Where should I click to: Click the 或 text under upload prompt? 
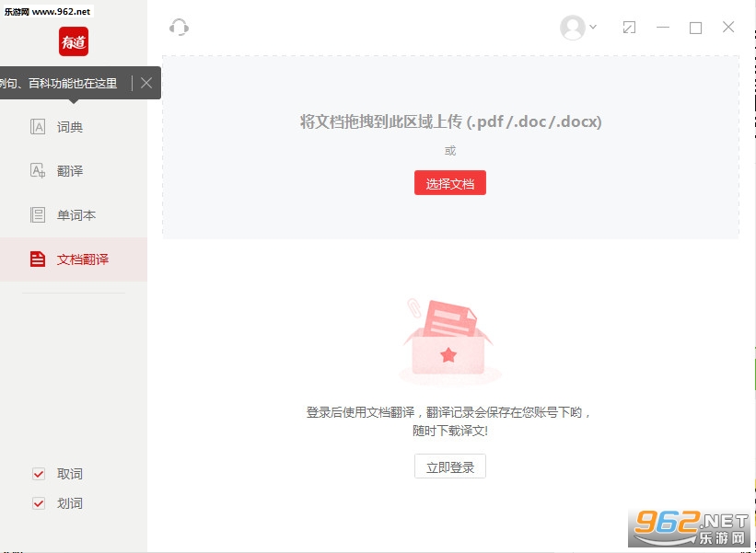coord(450,151)
